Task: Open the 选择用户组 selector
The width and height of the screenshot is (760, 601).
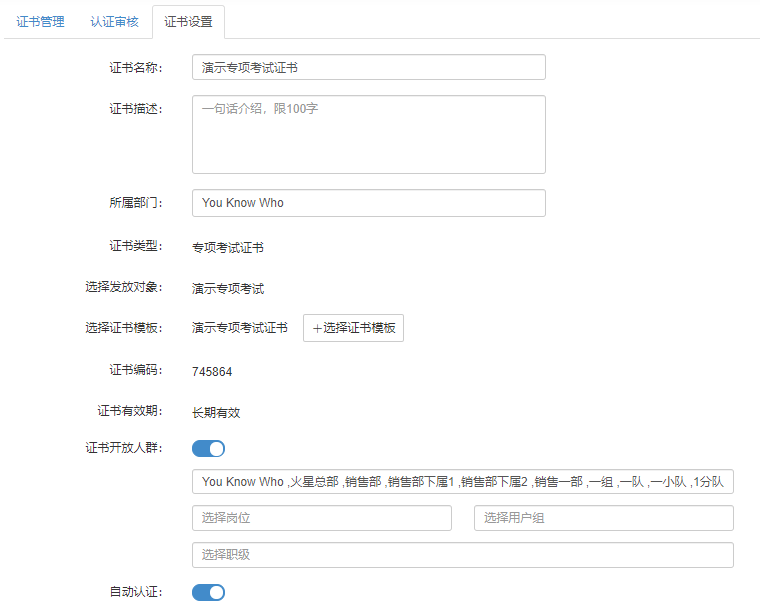Action: pos(604,518)
